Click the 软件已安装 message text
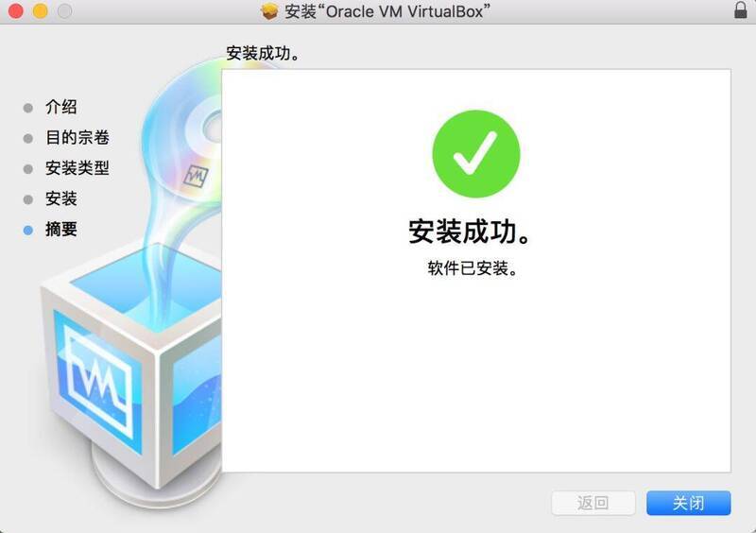This screenshot has width=756, height=533. coord(472,268)
